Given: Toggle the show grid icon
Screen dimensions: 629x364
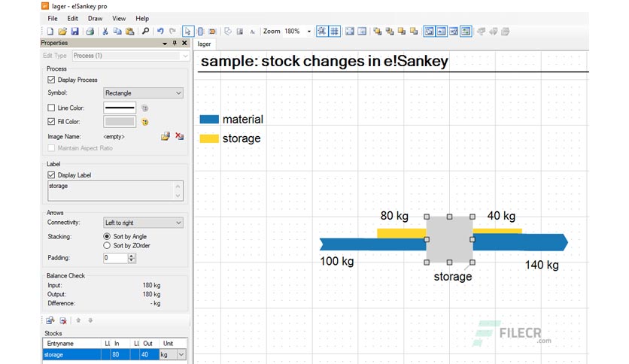Looking at the screenshot, I should pyautogui.click(x=334, y=32).
